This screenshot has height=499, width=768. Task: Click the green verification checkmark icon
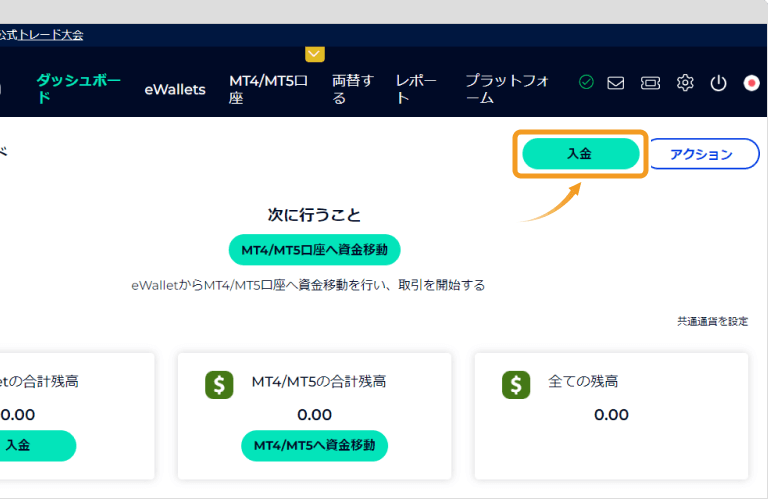tap(586, 83)
